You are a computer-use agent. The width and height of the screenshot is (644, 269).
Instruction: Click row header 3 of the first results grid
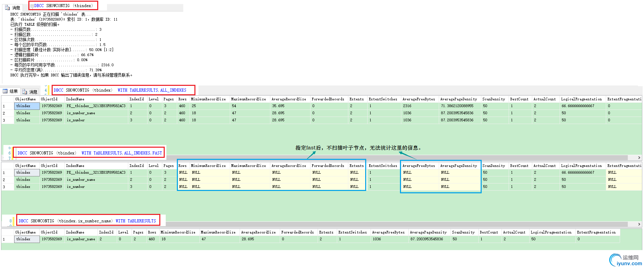coord(7,120)
